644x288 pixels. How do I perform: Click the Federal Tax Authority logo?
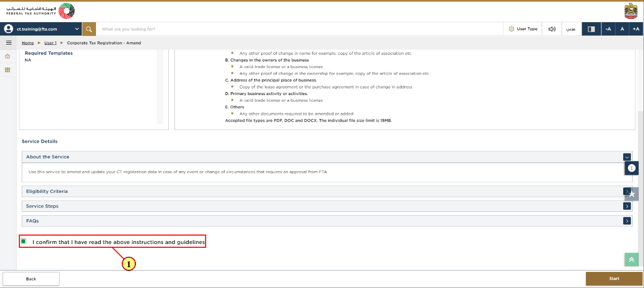pos(41,11)
